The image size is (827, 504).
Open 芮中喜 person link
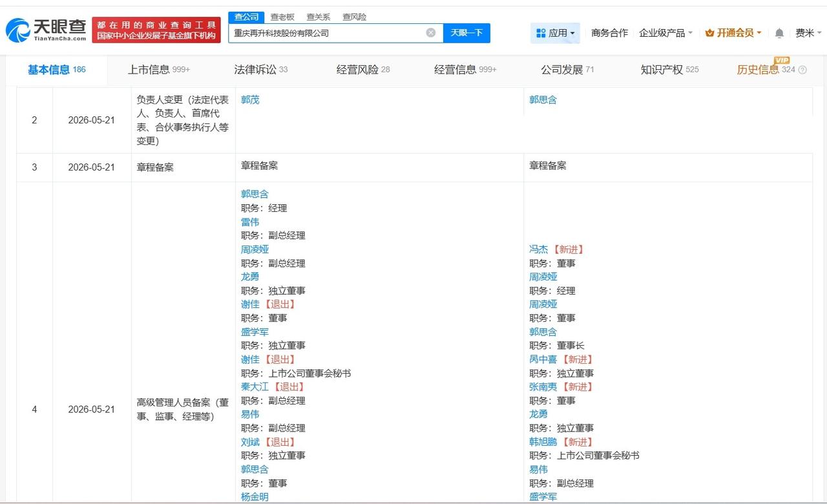543,359
